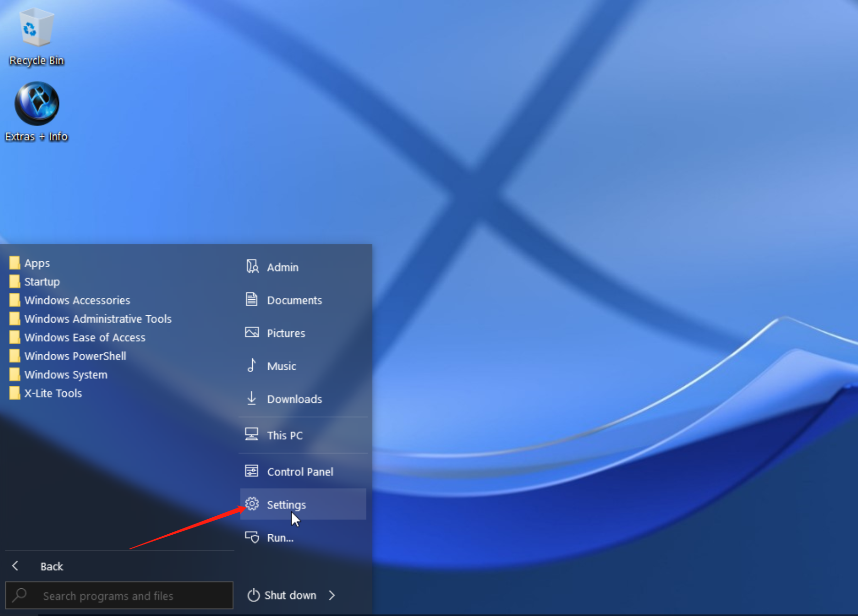Open the Recycle Bin desktop icon
The width and height of the screenshot is (858, 616).
tap(37, 37)
